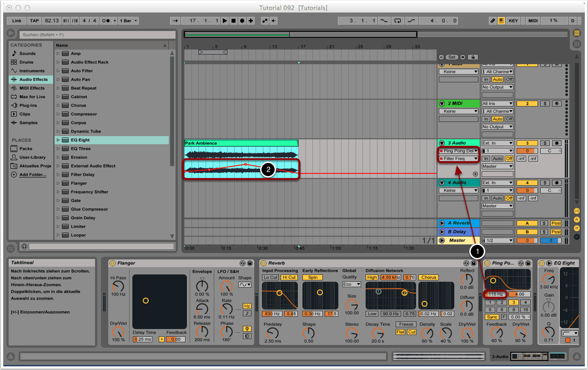Image resolution: width=588 pixels, height=370 pixels.
Task: Lock envelopes with the lock icon
Action: pyautogui.click(x=473, y=57)
